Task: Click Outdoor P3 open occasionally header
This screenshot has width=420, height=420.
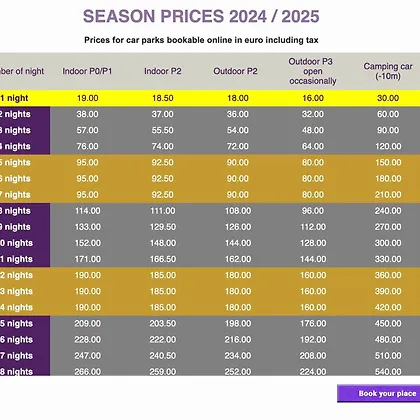Action: (x=313, y=71)
